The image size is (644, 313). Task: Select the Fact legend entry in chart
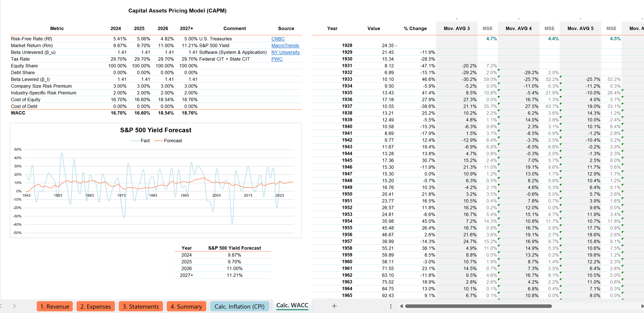(140, 141)
